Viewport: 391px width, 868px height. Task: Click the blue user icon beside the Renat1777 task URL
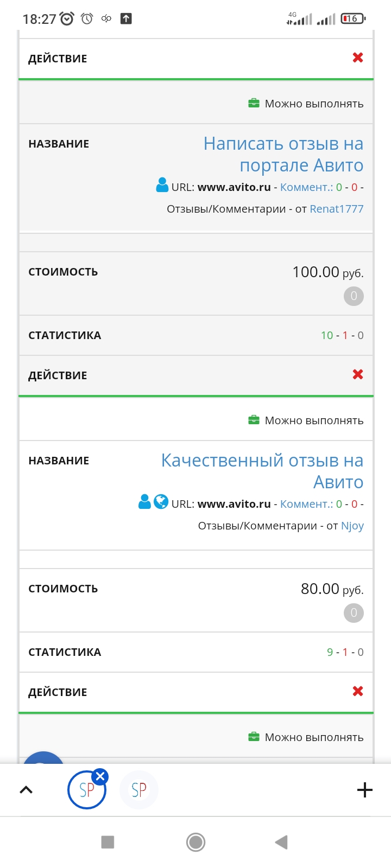point(162,185)
